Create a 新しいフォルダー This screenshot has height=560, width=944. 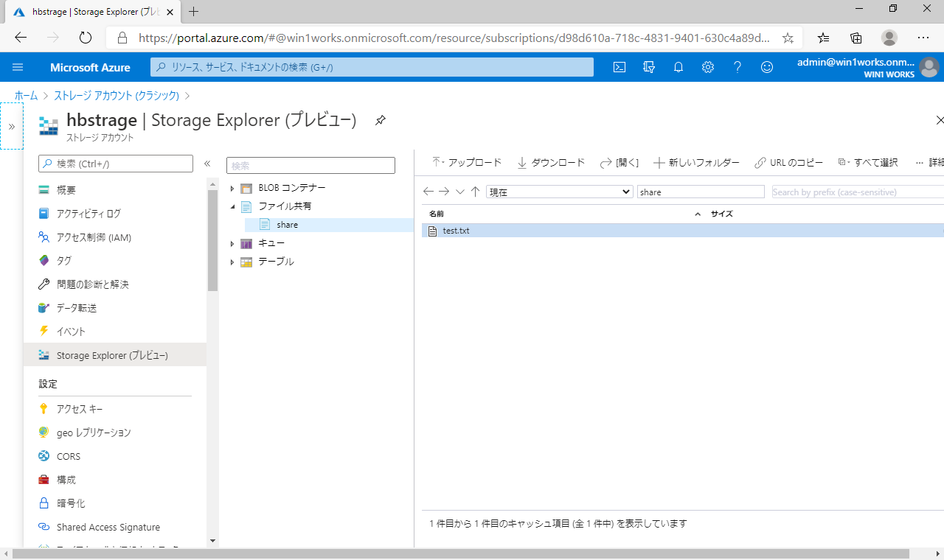(x=696, y=163)
